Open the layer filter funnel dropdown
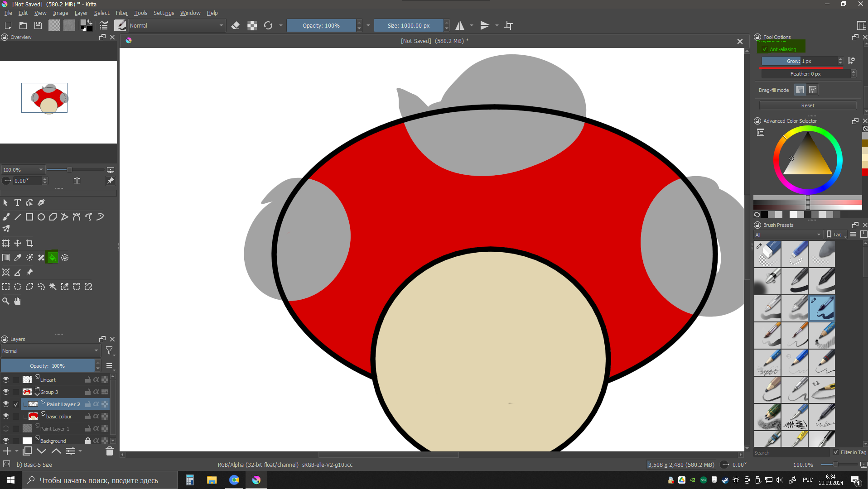This screenshot has height=489, width=868. click(x=109, y=351)
